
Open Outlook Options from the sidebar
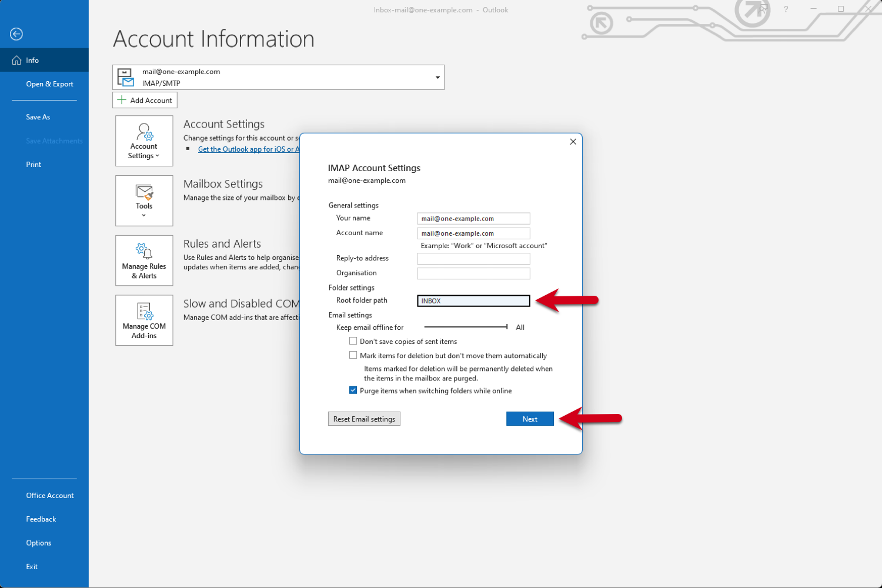coord(38,542)
